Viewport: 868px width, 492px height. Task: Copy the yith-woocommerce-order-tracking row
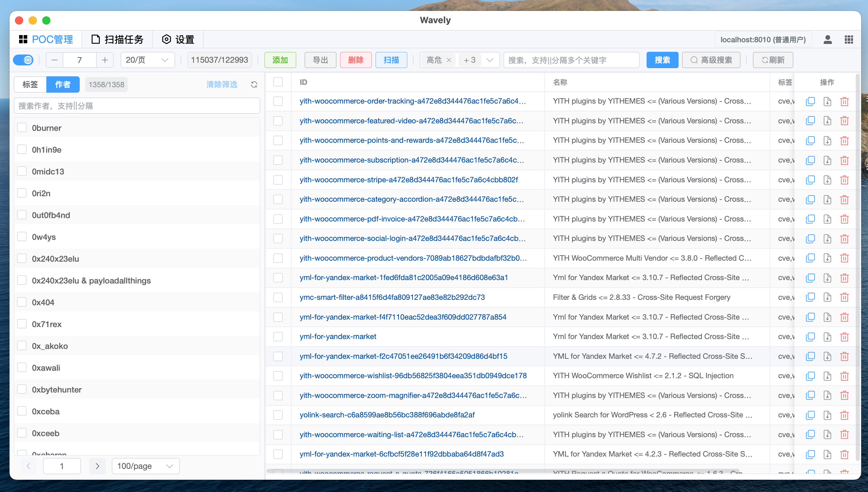point(810,101)
